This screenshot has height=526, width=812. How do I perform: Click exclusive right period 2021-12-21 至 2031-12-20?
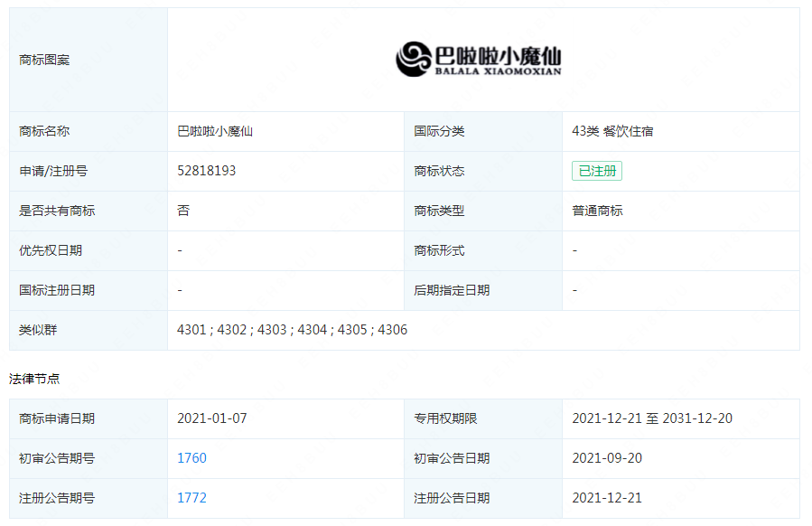(x=652, y=418)
